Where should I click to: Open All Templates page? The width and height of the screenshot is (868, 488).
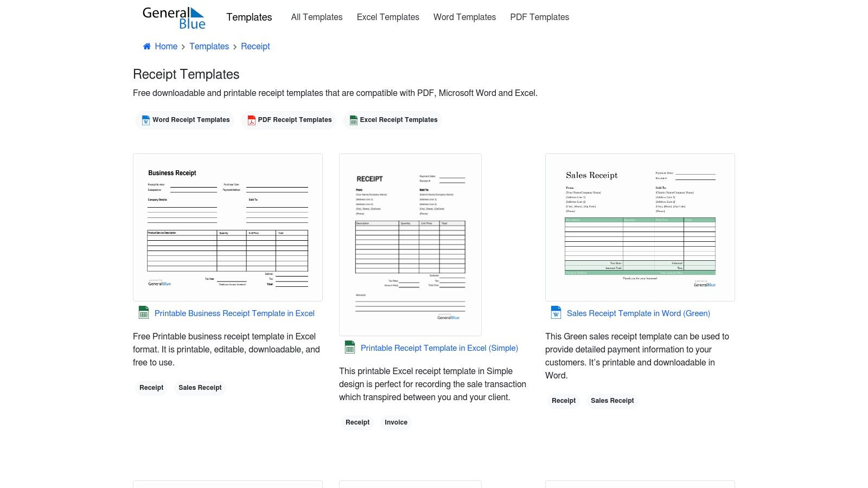click(x=317, y=17)
